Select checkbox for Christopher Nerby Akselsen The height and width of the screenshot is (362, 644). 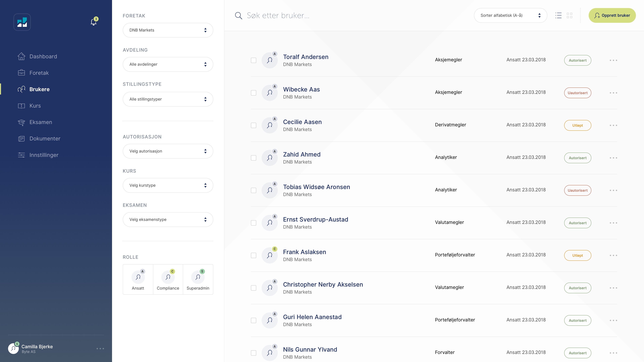click(x=254, y=288)
